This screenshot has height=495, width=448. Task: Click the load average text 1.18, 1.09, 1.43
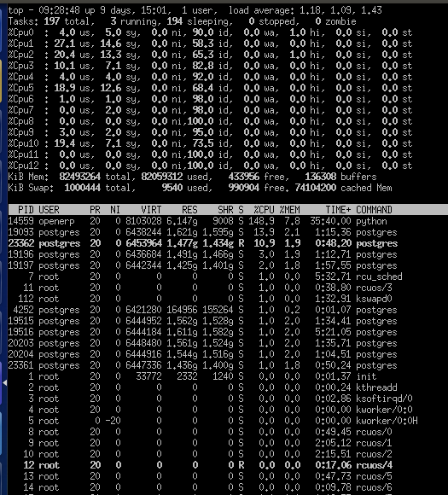[x=340, y=10]
